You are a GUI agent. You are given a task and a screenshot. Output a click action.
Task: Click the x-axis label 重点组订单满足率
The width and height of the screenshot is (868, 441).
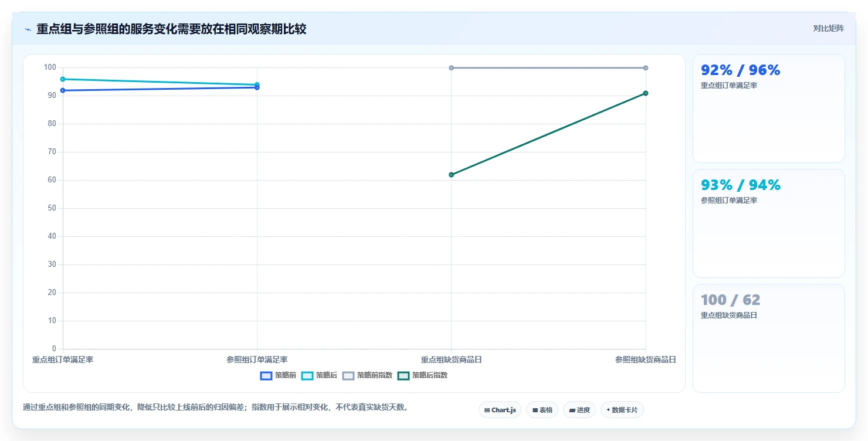click(63, 359)
